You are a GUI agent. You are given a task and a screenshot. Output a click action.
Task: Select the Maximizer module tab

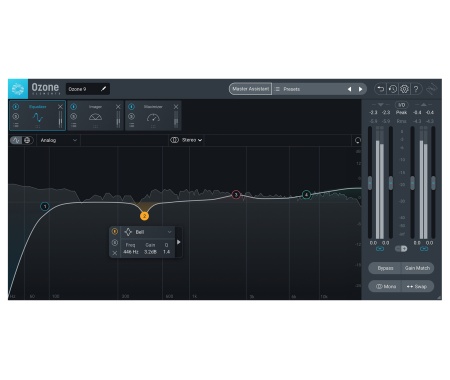(x=153, y=115)
